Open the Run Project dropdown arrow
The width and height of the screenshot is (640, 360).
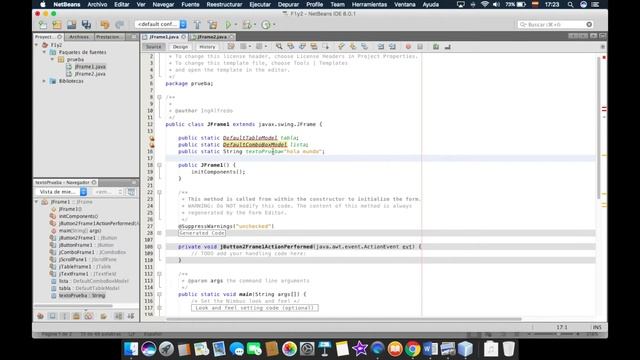(x=236, y=24)
